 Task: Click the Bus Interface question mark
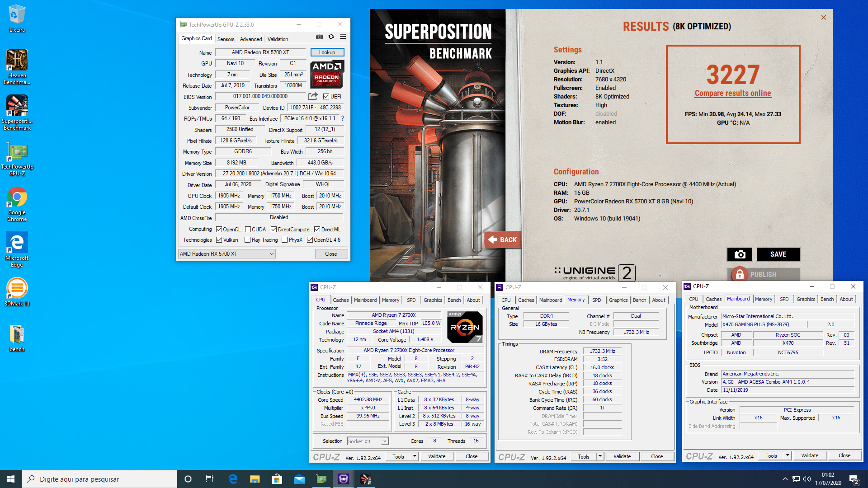(x=343, y=118)
